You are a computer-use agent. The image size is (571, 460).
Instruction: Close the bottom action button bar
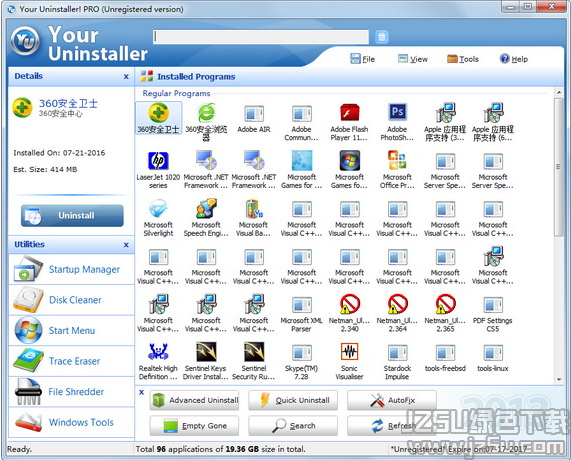142,392
